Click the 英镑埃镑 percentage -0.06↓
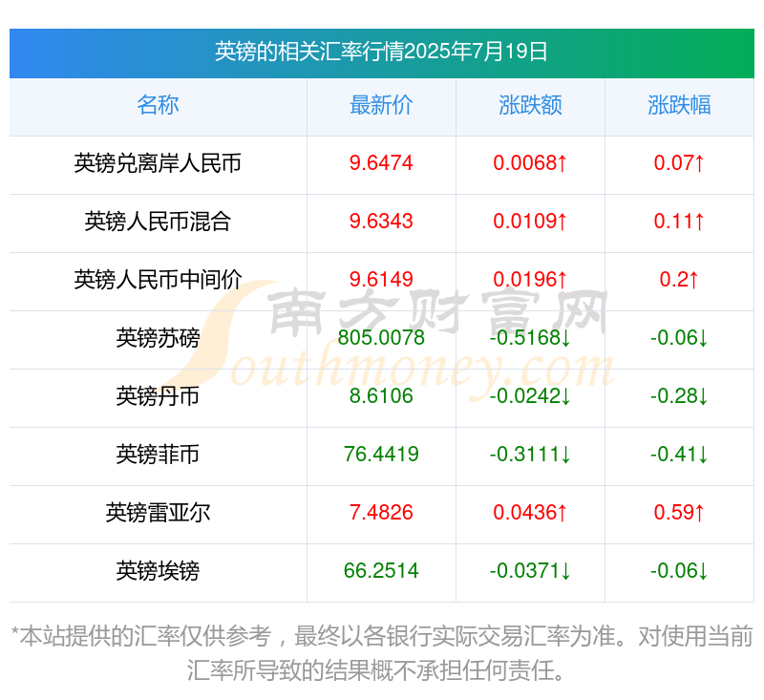Screen dimensions: 764x700 click(x=679, y=571)
